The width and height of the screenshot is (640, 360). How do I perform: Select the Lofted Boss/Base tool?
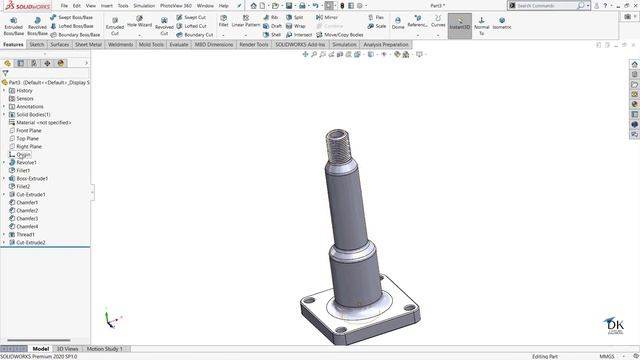[x=71, y=26]
